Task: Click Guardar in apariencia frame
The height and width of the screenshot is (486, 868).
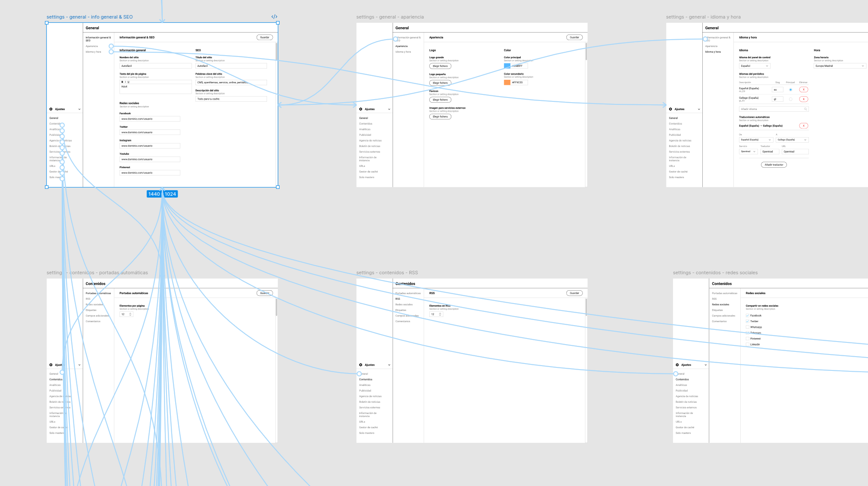Action: tap(574, 38)
